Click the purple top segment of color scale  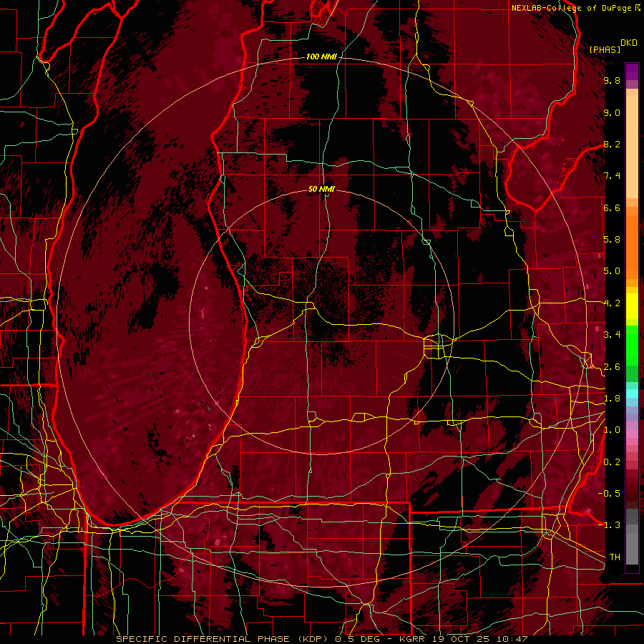pyautogui.click(x=632, y=72)
